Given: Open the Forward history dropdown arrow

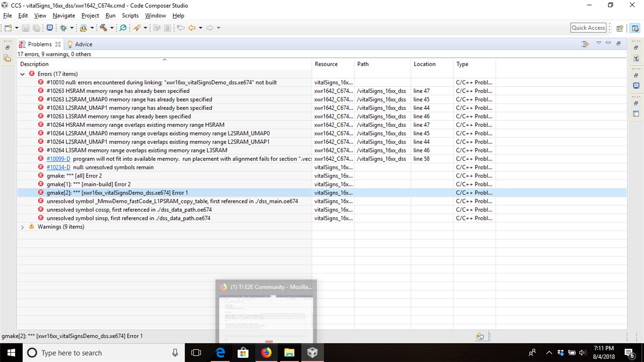Looking at the screenshot, I should point(218,28).
